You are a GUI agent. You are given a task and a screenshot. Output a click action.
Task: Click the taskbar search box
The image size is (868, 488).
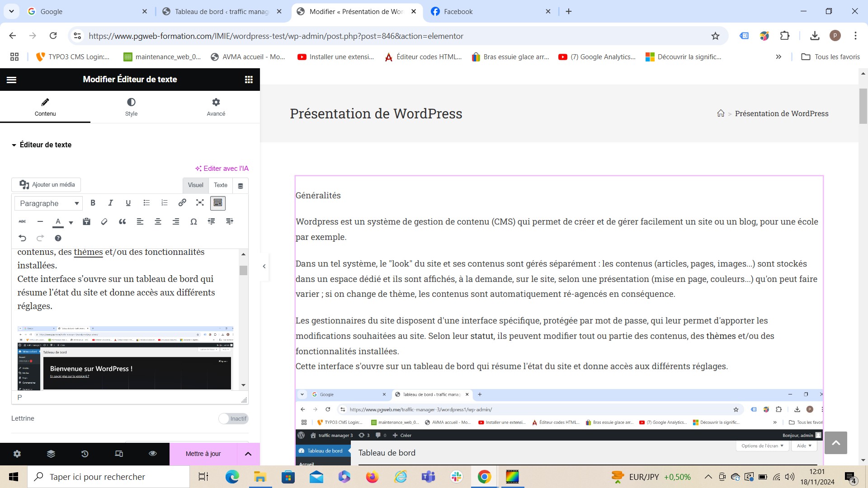tap(108, 477)
